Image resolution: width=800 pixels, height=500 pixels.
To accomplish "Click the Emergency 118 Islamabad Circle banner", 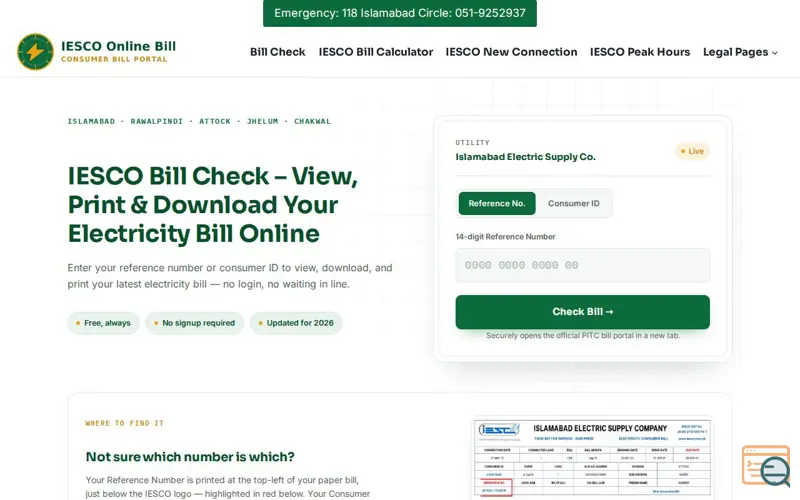I will [x=399, y=13].
